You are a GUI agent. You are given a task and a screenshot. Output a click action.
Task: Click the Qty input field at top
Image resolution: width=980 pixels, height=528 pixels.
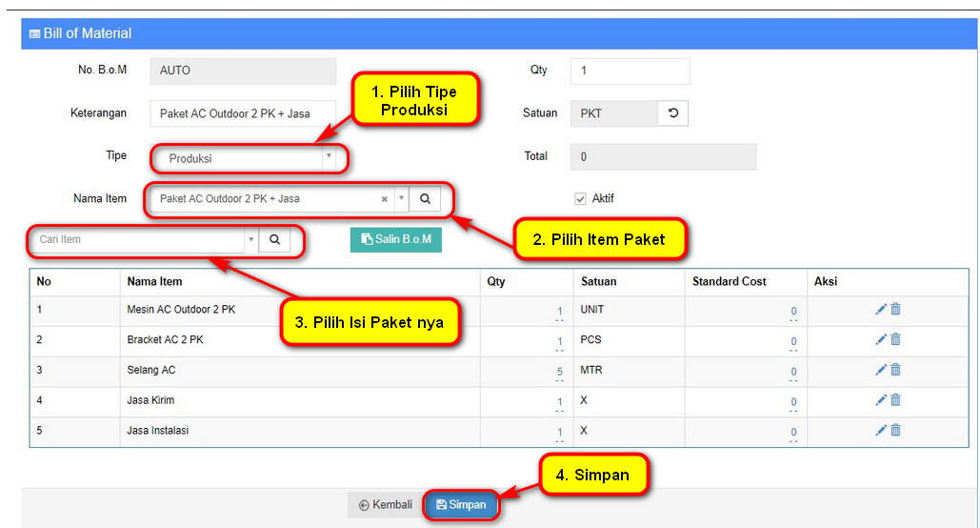point(630,71)
